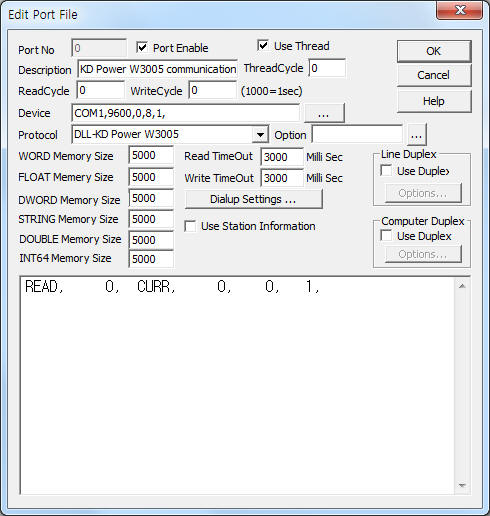Click the Description text field
Image resolution: width=490 pixels, height=516 pixels.
(157, 69)
